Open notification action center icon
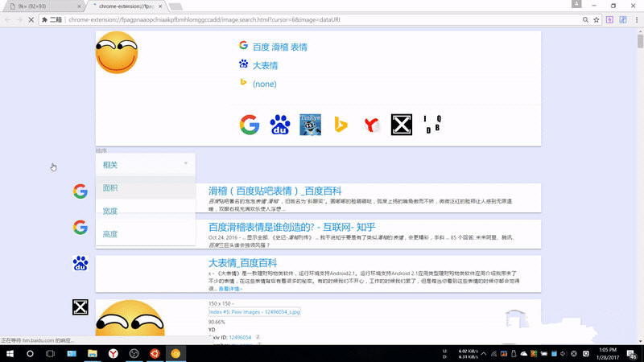 coord(632,354)
